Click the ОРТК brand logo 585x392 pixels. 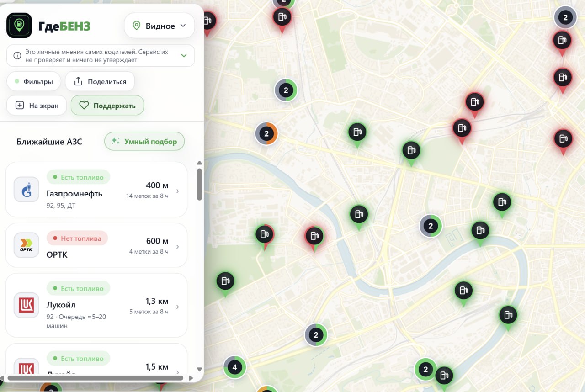pos(27,245)
